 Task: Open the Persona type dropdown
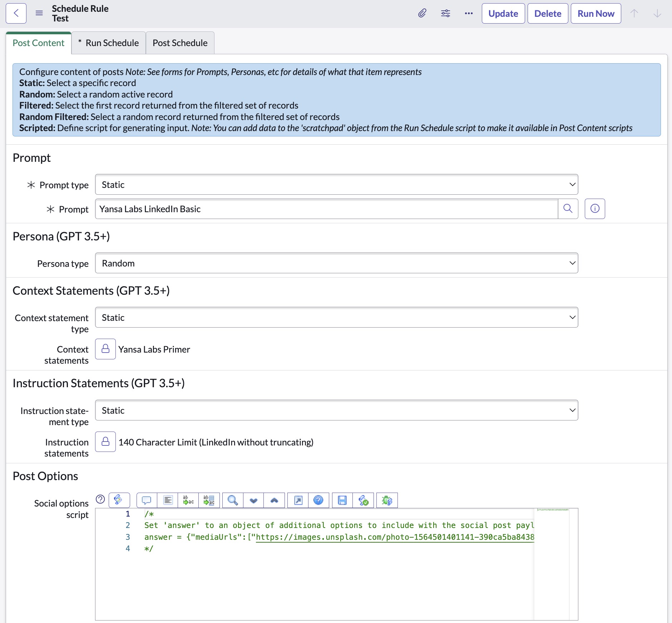coord(336,263)
